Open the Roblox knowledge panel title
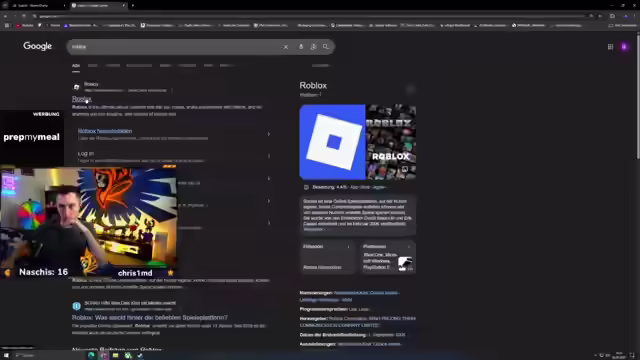This screenshot has height=360, width=640. pyautogui.click(x=313, y=86)
